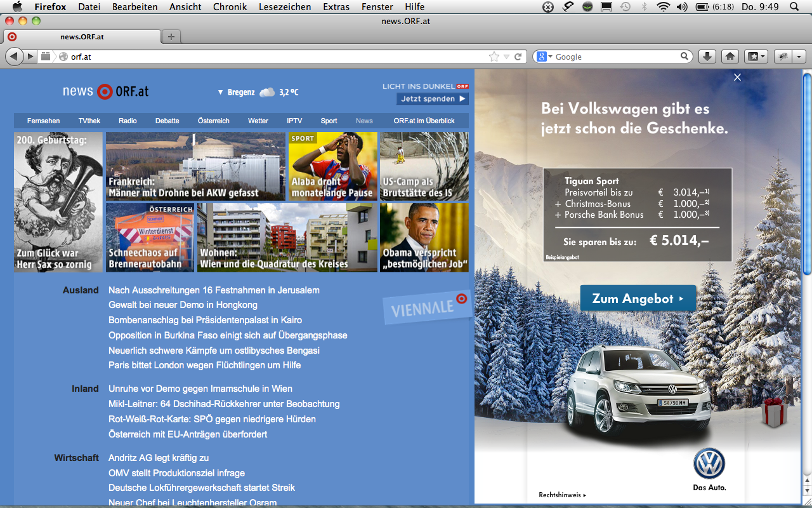Click the news ORF.at logo
Screen dimensions: 812x508
click(106, 91)
